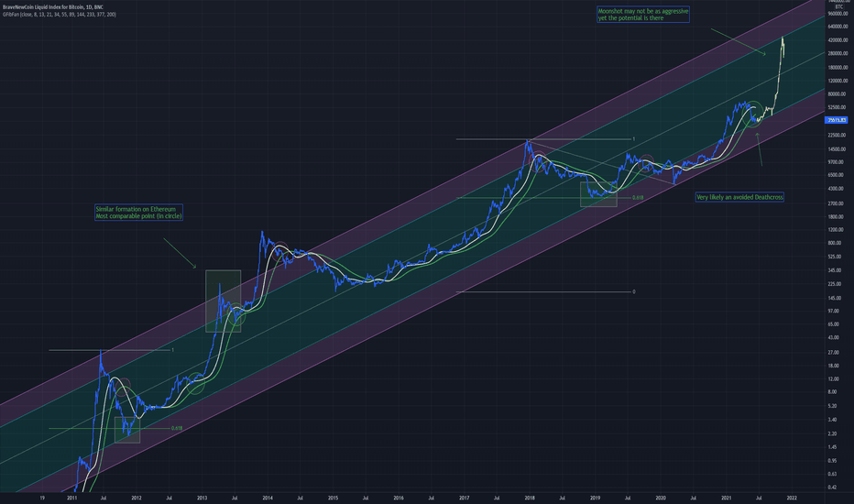Click the 120000.00 price axis label
854x504 pixels.
coord(838,81)
